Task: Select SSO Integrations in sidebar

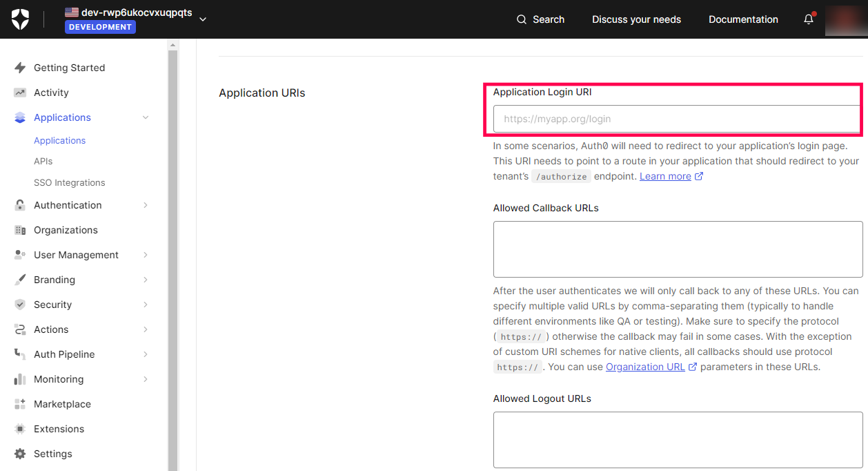Action: click(69, 182)
